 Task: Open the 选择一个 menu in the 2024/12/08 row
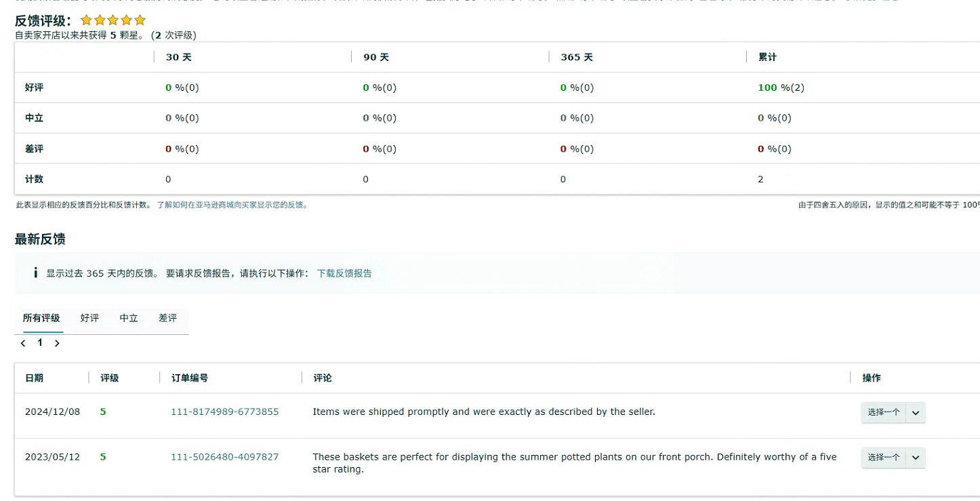pyautogui.click(x=883, y=412)
